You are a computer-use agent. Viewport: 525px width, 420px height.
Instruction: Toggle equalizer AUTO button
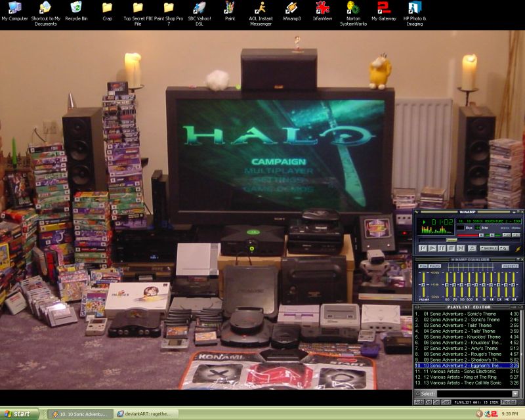tap(434, 266)
